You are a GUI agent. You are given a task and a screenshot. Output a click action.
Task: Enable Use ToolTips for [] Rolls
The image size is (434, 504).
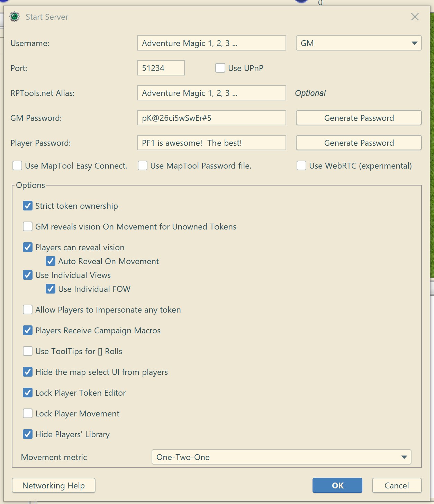[x=28, y=351]
